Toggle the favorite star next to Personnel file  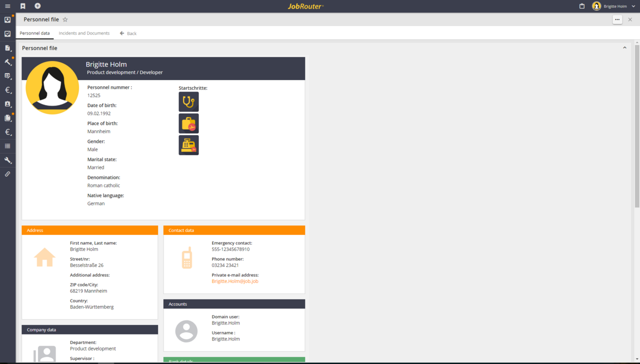point(65,19)
